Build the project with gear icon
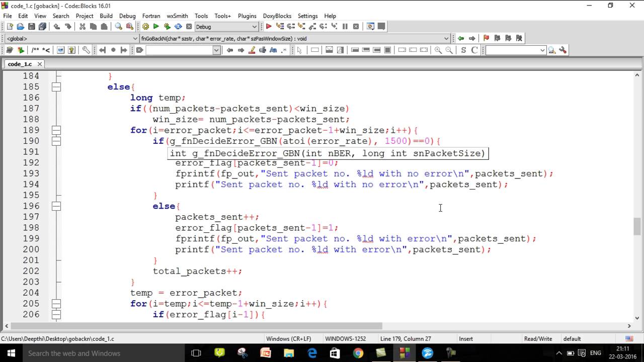Viewport: 644px width, 362px height. tap(145, 27)
